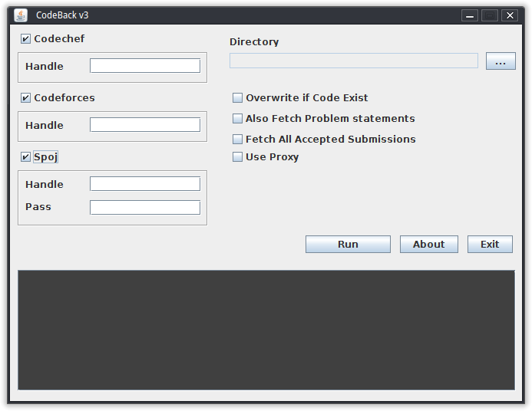Click the Java icon in title bar

[21, 15]
